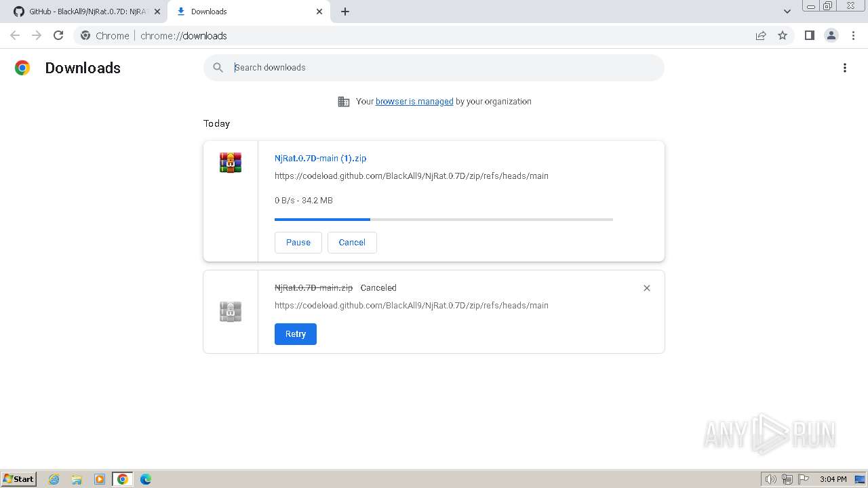Launch Internet Explorer from the taskbar
The width and height of the screenshot is (868, 488).
tap(54, 479)
